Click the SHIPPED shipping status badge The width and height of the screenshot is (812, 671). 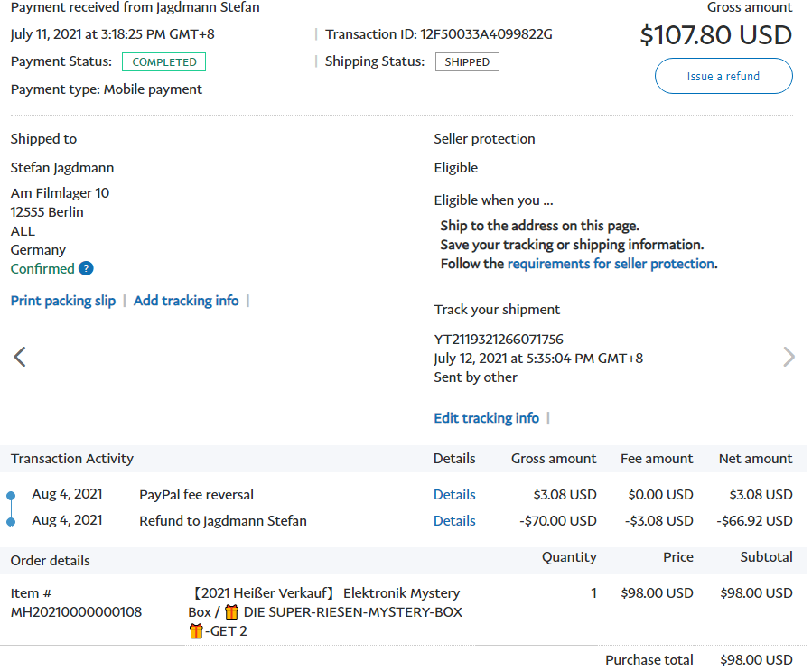coord(467,62)
